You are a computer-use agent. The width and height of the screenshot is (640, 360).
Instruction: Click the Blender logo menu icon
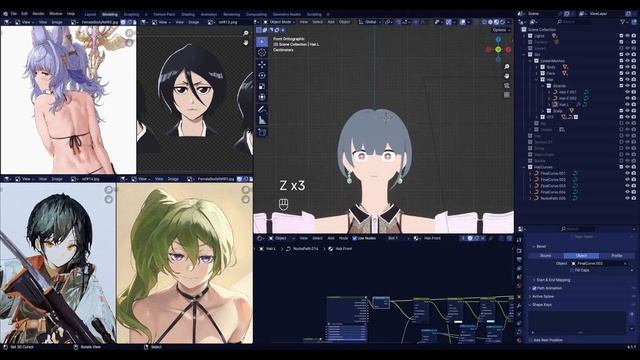click(5, 13)
